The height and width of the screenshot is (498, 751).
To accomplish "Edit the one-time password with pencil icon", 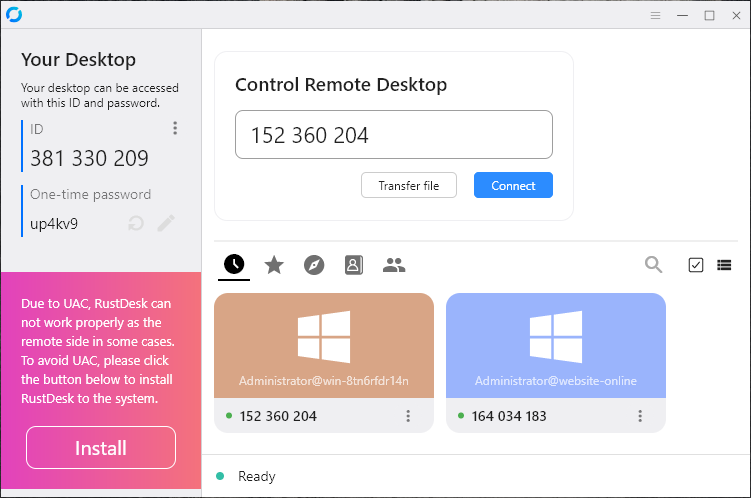I will coord(166,223).
